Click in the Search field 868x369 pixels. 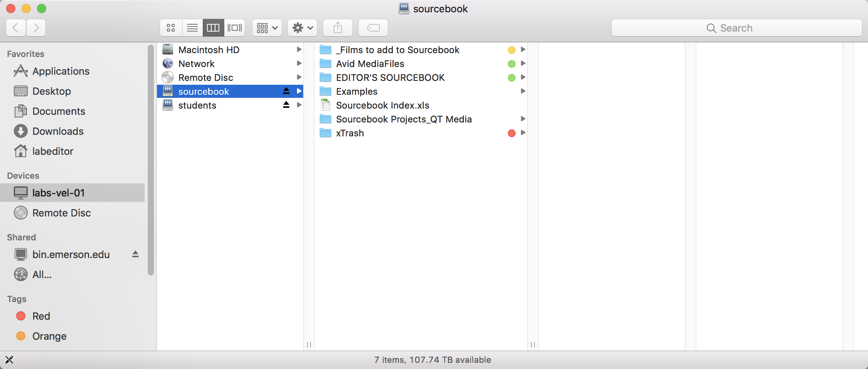click(736, 28)
